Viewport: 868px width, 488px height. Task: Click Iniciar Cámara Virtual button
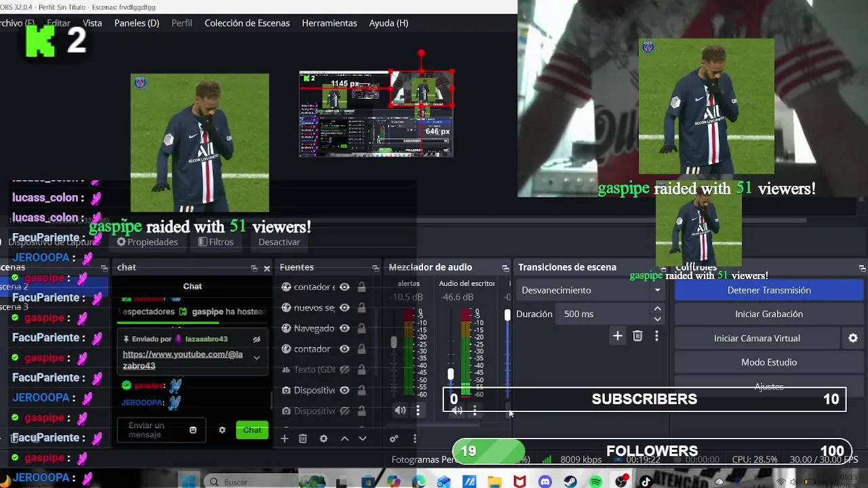(757, 338)
